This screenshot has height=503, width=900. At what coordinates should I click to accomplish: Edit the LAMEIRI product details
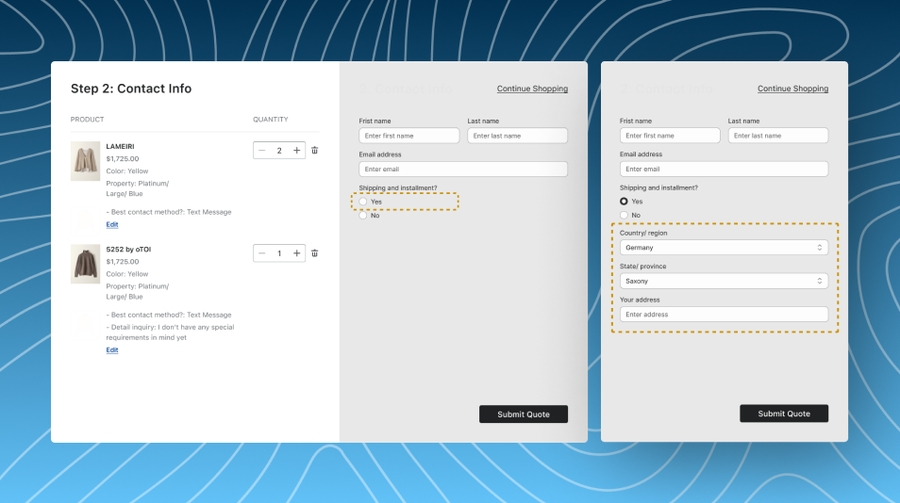coord(112,225)
